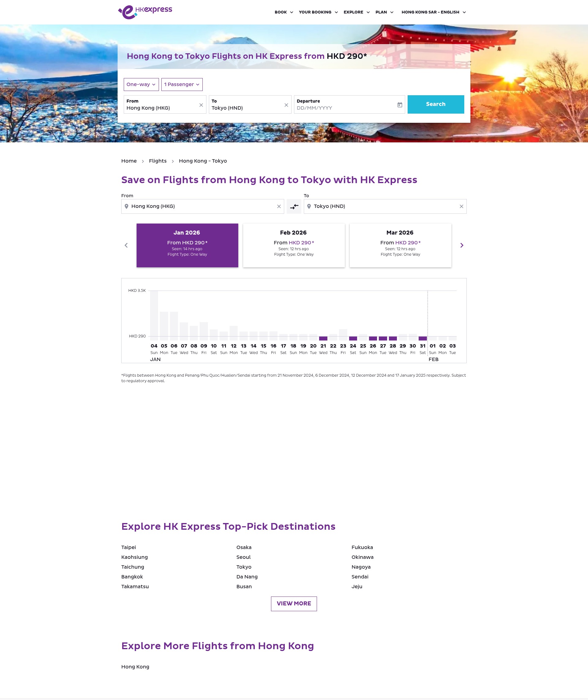Open the departure calendar icon
Screen dimensions: 588x700
(x=400, y=105)
